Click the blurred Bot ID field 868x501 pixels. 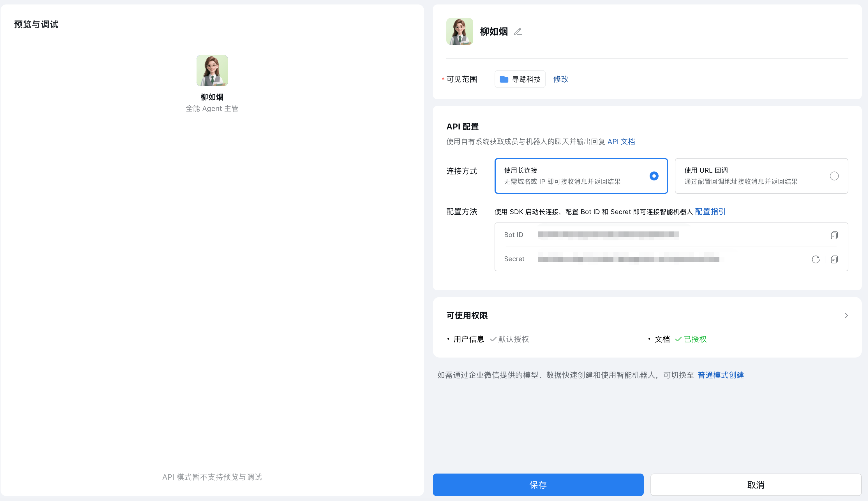608,235
